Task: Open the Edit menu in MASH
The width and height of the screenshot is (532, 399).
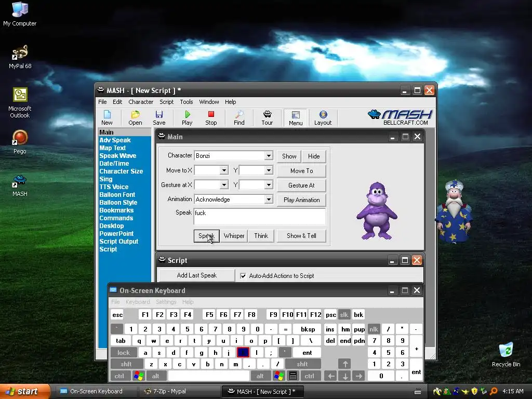Action: point(117,102)
